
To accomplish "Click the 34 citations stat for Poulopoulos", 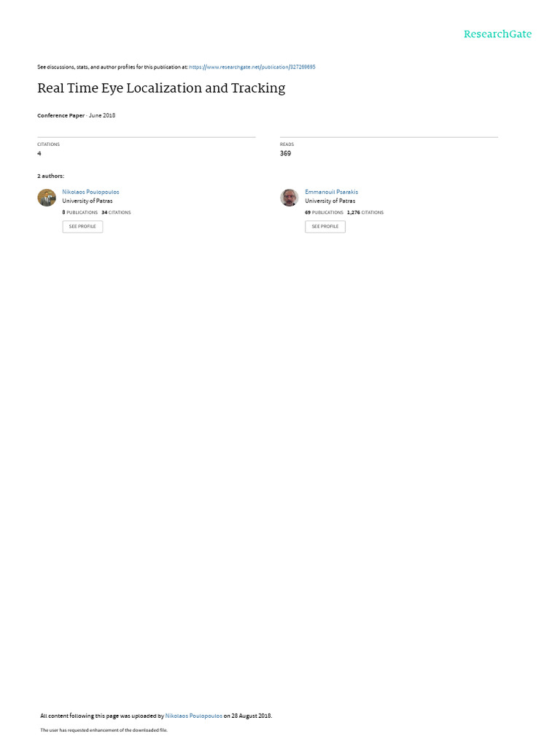I will (116, 212).
